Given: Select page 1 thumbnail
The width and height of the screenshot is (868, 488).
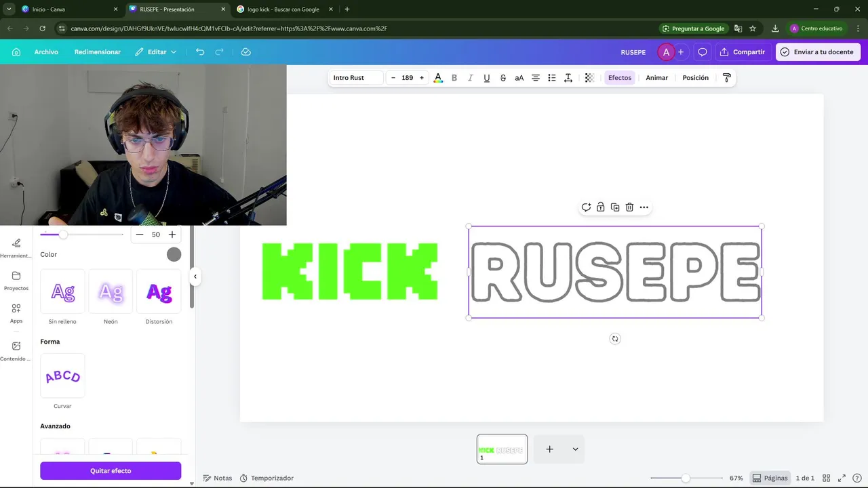Looking at the screenshot, I should [x=502, y=449].
